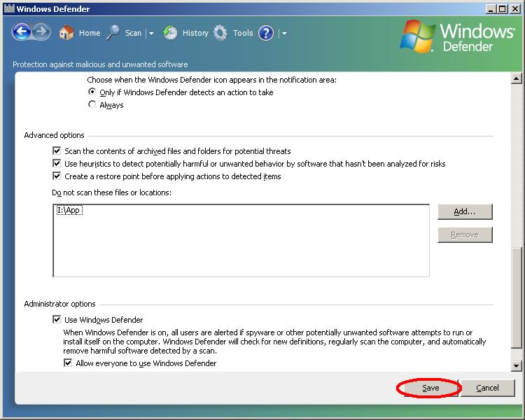Toggle the Use Windows Defender checkbox
Screen dimensions: 525x420
tap(57, 320)
